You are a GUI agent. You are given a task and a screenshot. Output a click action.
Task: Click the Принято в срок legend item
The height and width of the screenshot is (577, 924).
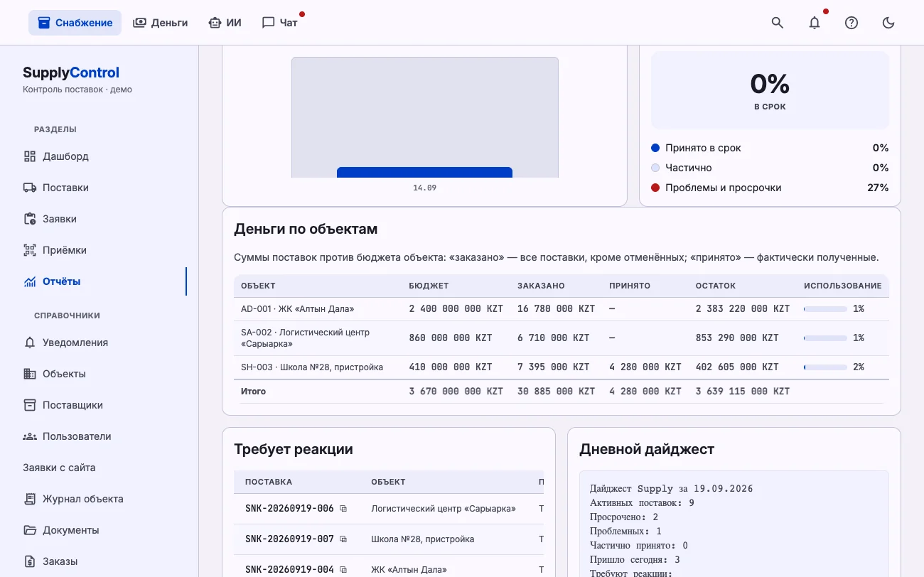[770, 148]
